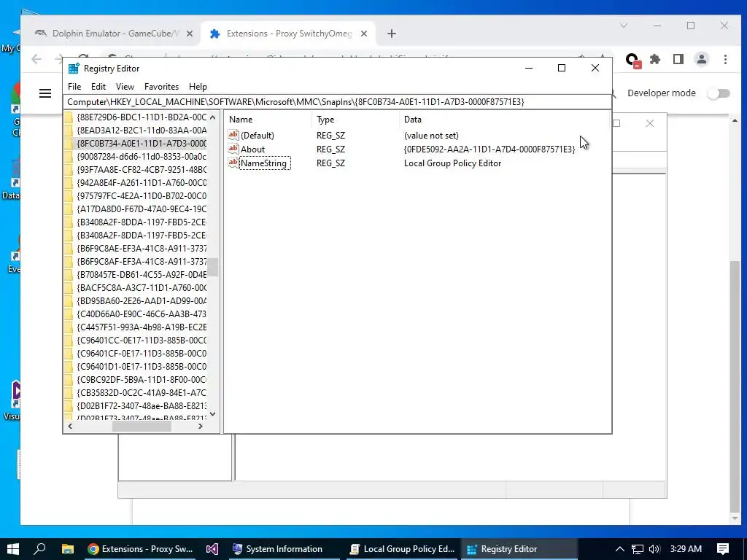
Task: Click the Registry Editor title bar icon
Action: [x=74, y=69]
